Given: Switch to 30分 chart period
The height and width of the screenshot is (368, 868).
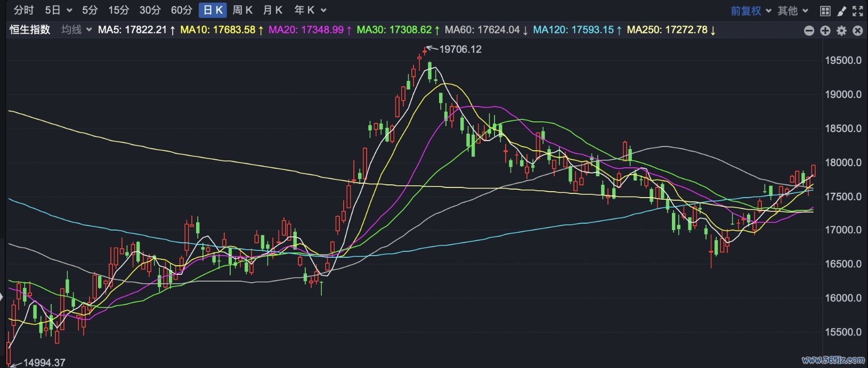Looking at the screenshot, I should click(150, 10).
